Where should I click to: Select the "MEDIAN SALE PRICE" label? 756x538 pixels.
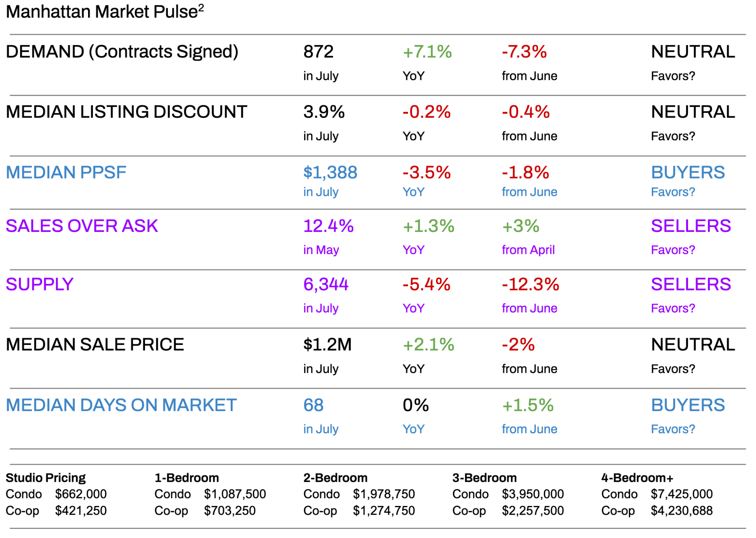click(95, 344)
